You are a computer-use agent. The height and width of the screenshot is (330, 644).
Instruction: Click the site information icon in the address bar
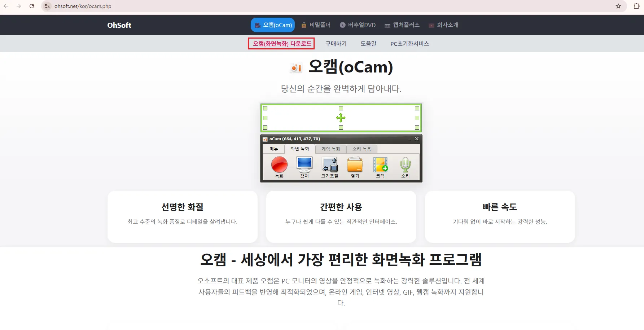[x=47, y=6]
